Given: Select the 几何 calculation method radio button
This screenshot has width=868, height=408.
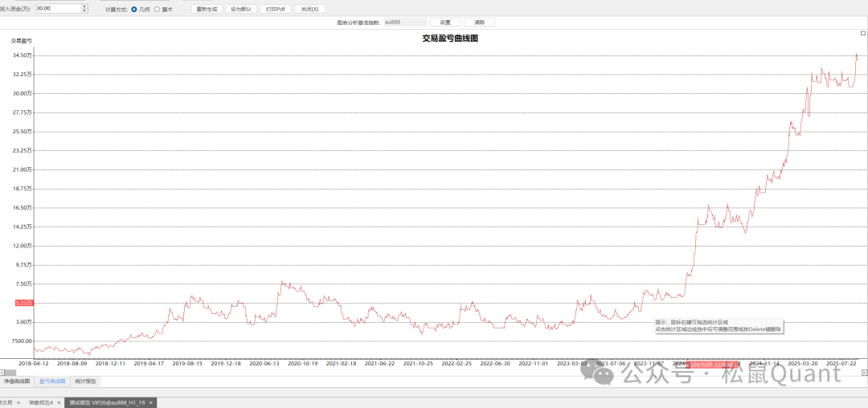Looking at the screenshot, I should click(x=133, y=9).
